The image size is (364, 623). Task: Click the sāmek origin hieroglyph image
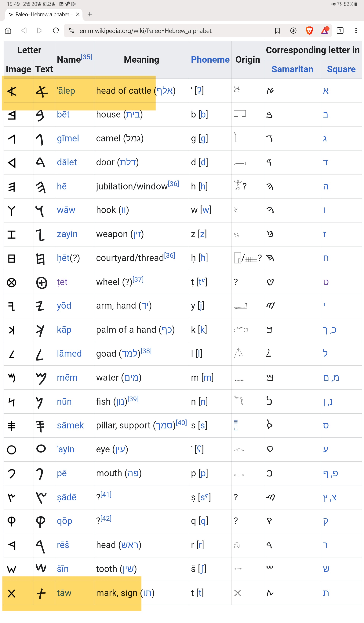click(x=236, y=425)
